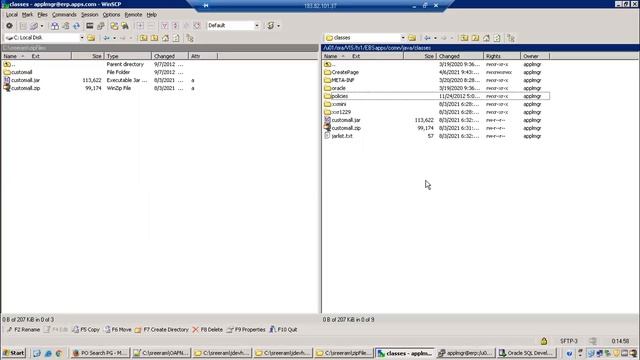Expand the transfer settings refresh icon dropdown
This screenshot has width=640, height=360.
point(278,26)
